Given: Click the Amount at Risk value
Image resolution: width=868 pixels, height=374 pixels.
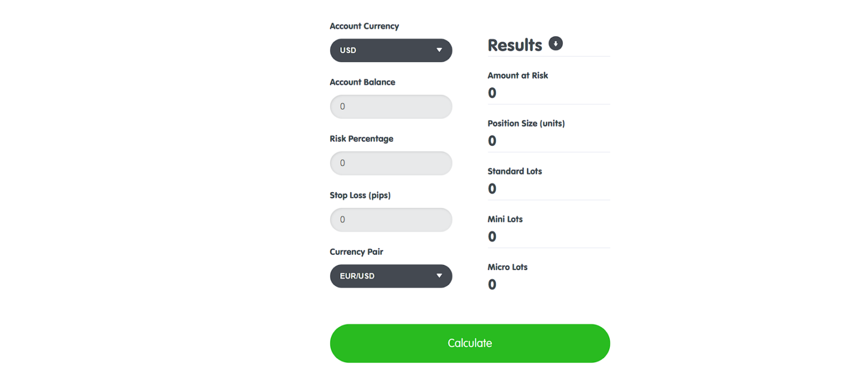Looking at the screenshot, I should 492,93.
